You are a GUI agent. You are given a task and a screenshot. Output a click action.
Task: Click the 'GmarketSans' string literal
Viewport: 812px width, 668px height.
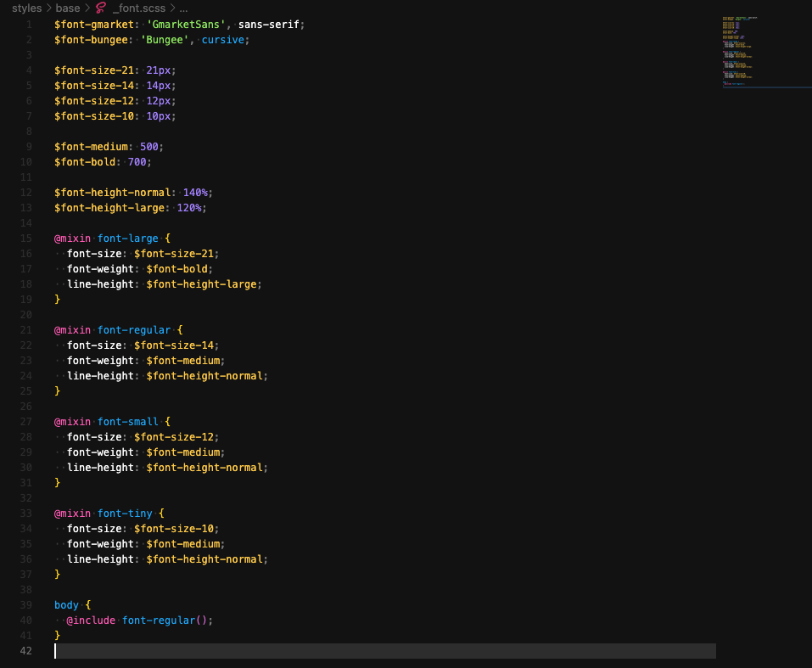click(x=186, y=25)
